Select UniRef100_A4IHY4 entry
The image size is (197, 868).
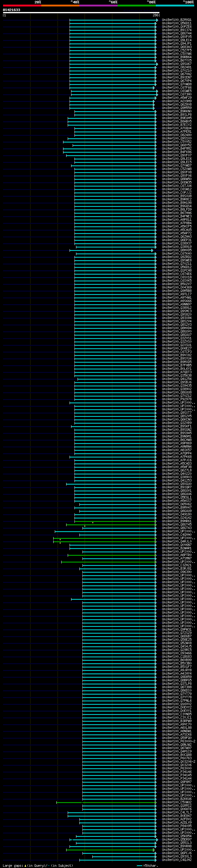pos(176,673)
